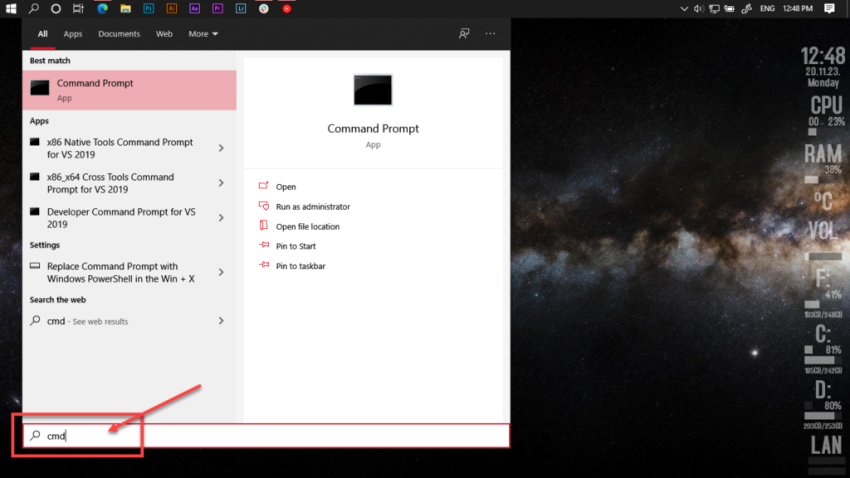Screen dimensions: 850x478
Task: Open Developer Command Prompt for VS 2019
Action: [x=120, y=218]
